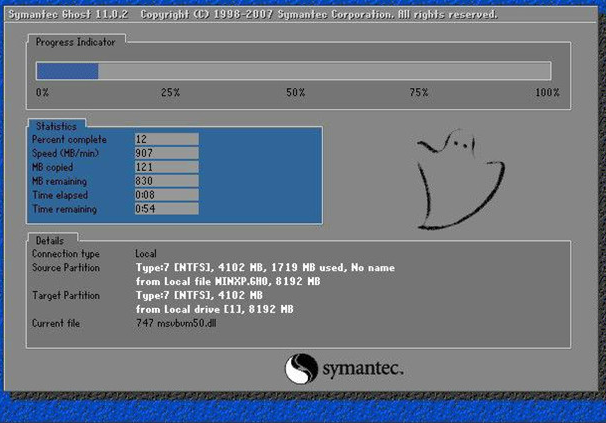This screenshot has height=423, width=606.
Task: Click the empty part of the progress bar
Action: (x=324, y=71)
